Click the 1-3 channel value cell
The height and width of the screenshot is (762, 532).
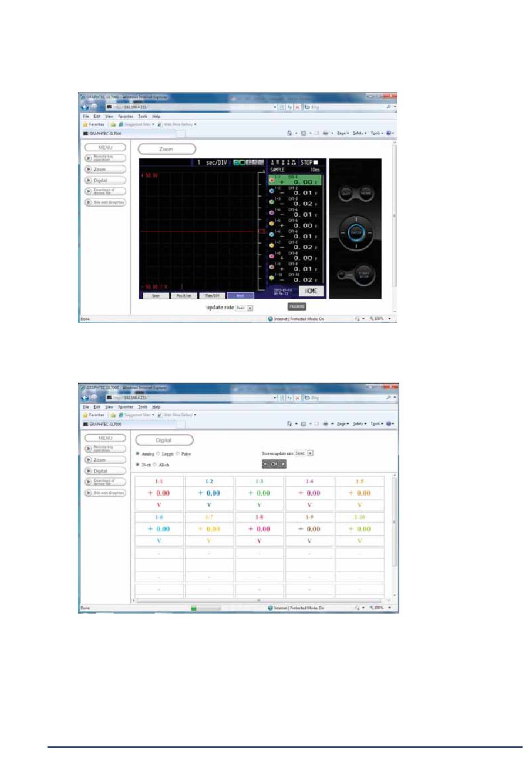click(x=259, y=493)
